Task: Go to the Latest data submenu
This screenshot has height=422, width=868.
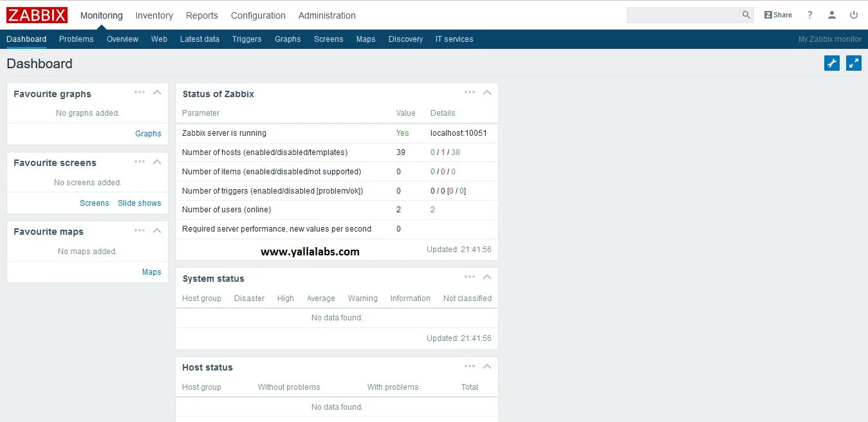Action: [x=199, y=39]
